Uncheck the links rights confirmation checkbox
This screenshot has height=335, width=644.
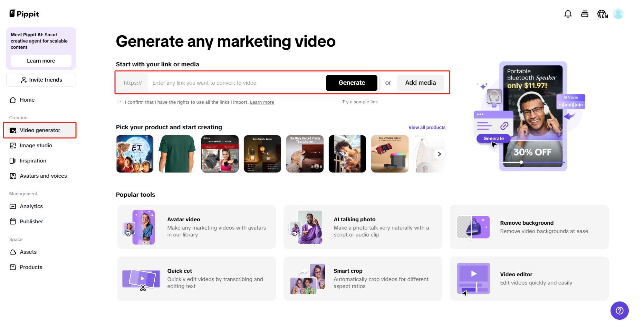[x=120, y=101]
